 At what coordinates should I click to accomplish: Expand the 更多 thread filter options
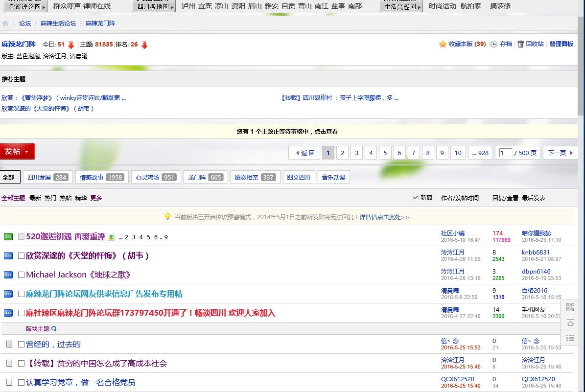(96, 198)
